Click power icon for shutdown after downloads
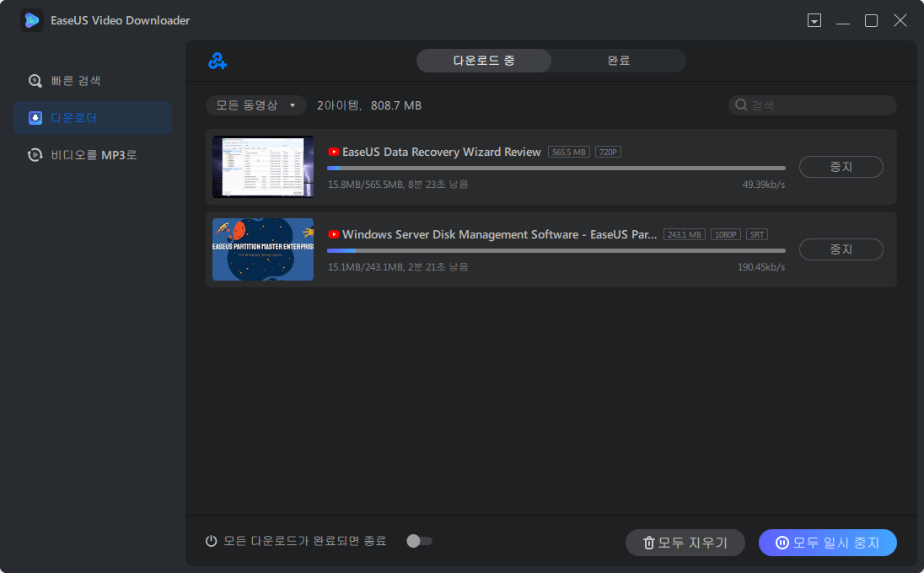The height and width of the screenshot is (573, 924). pyautogui.click(x=212, y=541)
